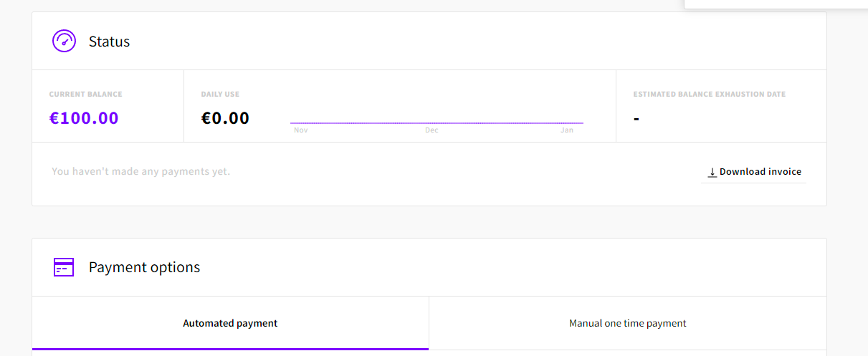Click the Payment options heading
This screenshot has height=356, width=868.
(144, 267)
